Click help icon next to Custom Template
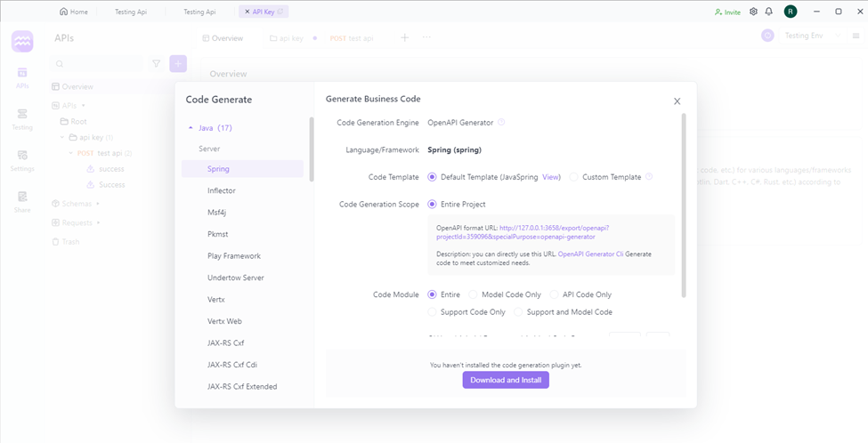The width and height of the screenshot is (868, 443). [x=649, y=177]
